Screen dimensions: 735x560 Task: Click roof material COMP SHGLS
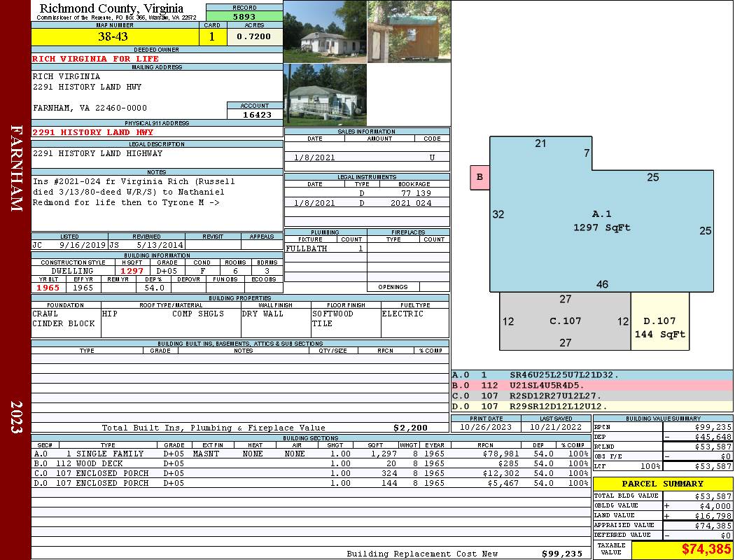pos(198,314)
